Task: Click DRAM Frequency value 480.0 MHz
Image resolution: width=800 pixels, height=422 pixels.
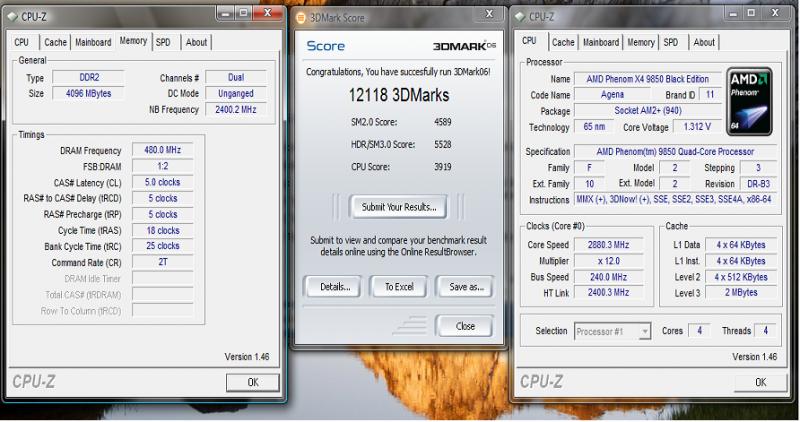Action: pyautogui.click(x=163, y=150)
